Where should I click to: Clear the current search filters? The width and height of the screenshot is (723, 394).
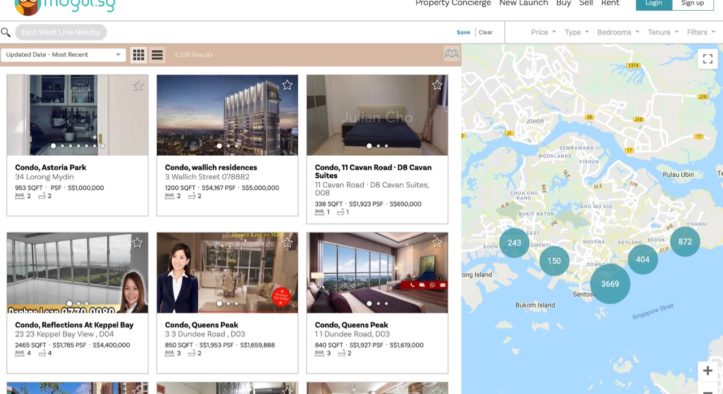point(485,32)
